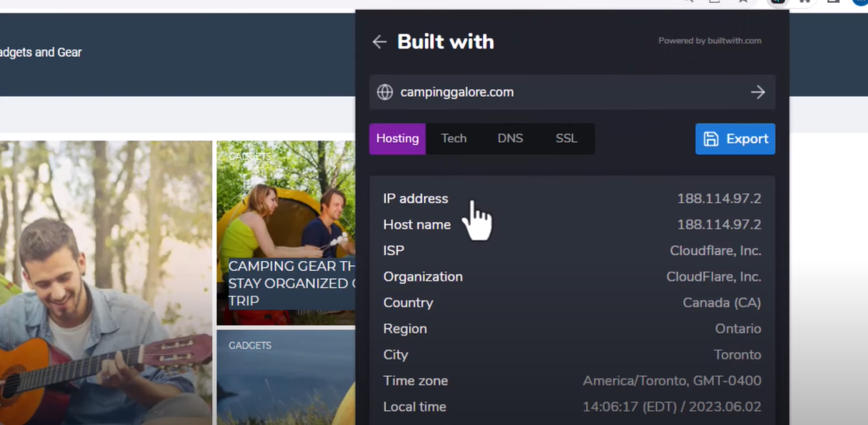This screenshot has width=868, height=425.
Task: Click the GADGETS label on the lake photo
Action: click(250, 346)
